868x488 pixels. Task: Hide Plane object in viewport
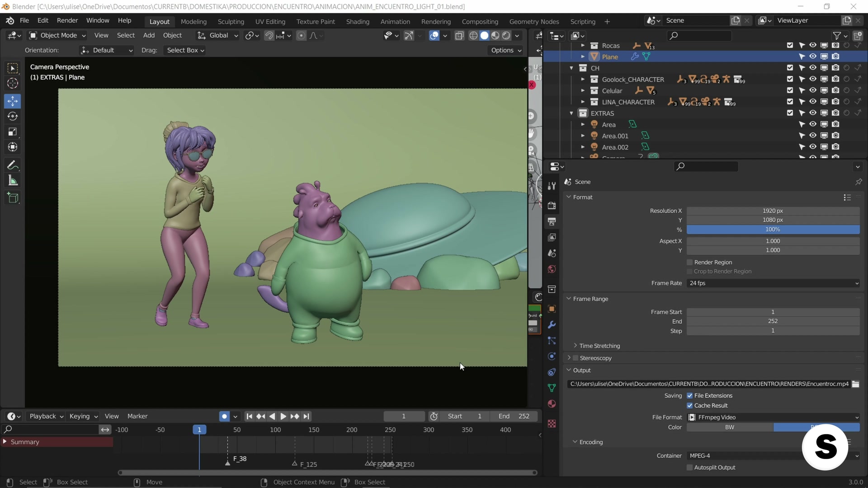tap(813, 56)
